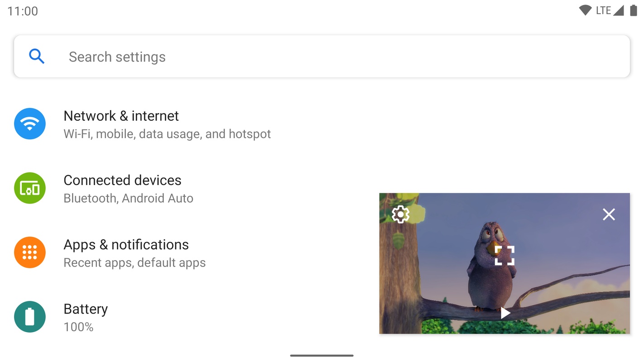Close the picture-in-picture window
This screenshot has width=644, height=362.
tap(609, 214)
